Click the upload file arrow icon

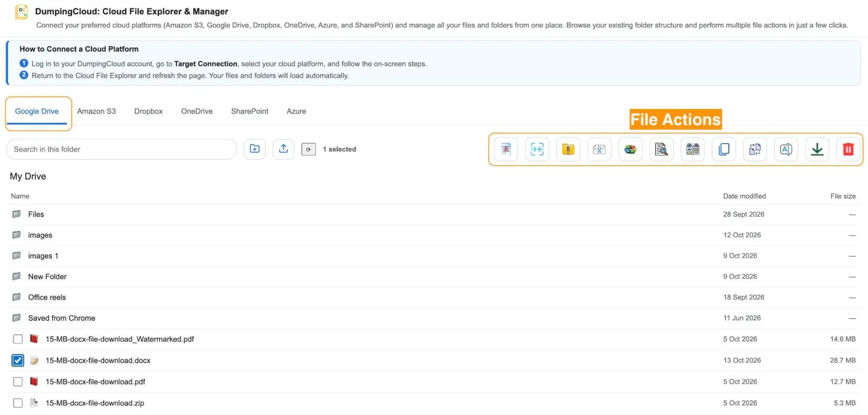284,149
